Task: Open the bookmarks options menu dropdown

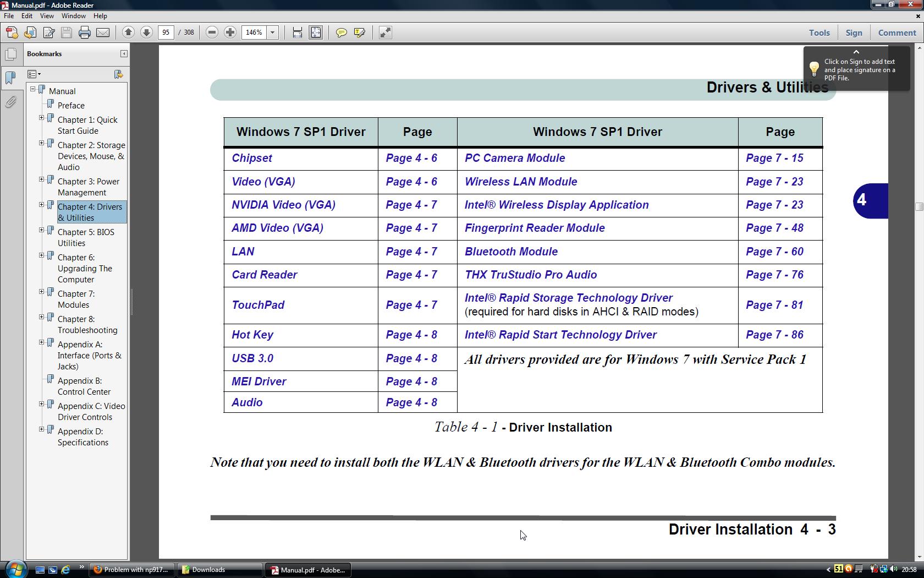Action: pyautogui.click(x=34, y=74)
